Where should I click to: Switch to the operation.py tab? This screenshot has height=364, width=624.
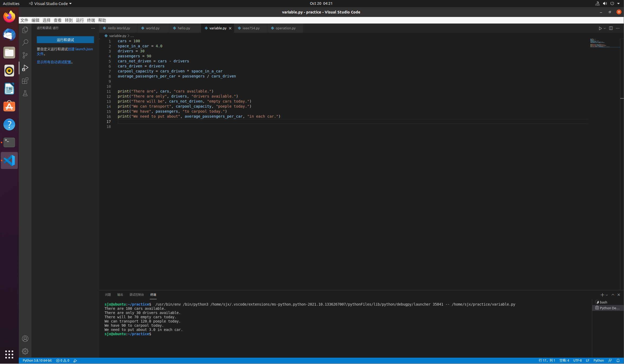tap(285, 28)
